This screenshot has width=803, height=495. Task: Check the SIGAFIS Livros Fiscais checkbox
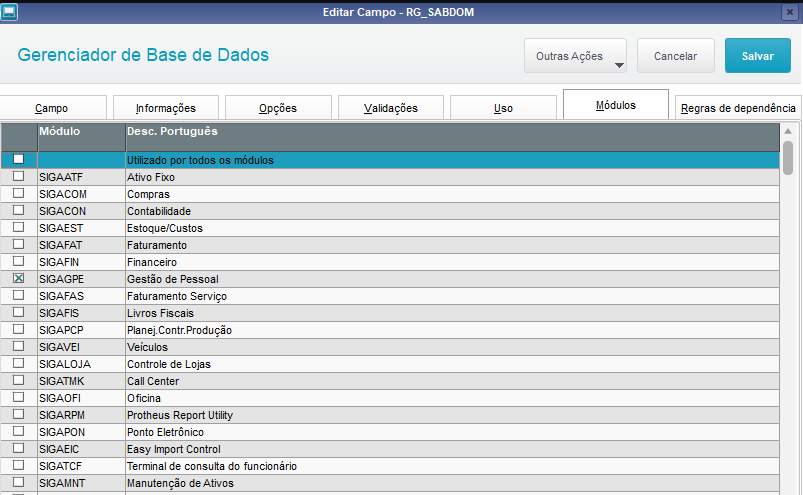click(x=18, y=312)
